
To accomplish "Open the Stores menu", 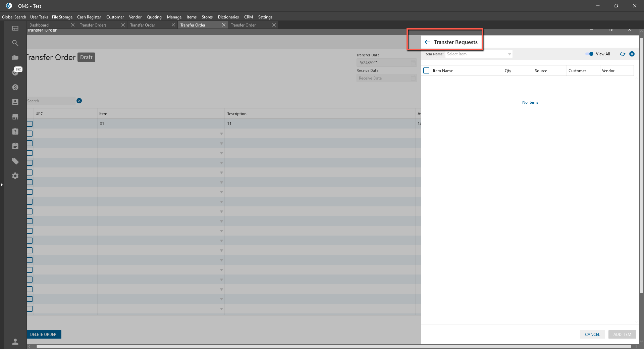I will pos(207,17).
